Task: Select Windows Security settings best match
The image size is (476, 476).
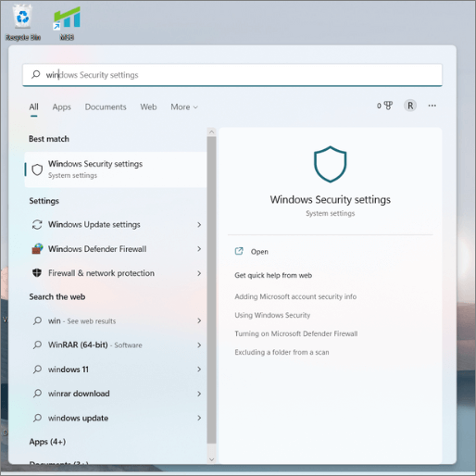Action: 116,169
